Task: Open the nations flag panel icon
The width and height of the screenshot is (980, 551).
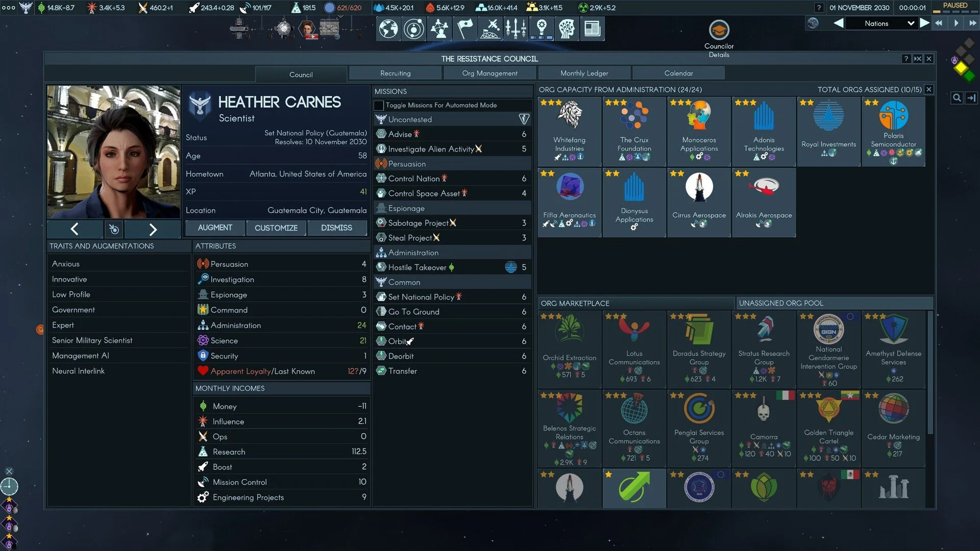Action: point(464,29)
